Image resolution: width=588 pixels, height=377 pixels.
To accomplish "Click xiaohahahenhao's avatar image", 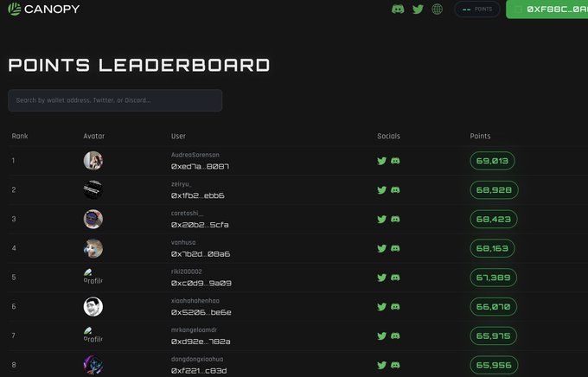I will (93, 306).
